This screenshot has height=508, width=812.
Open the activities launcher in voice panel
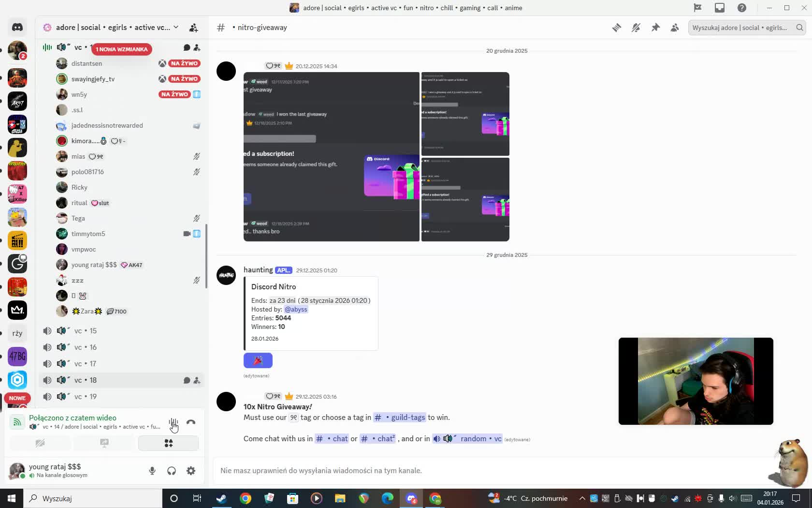[168, 443]
